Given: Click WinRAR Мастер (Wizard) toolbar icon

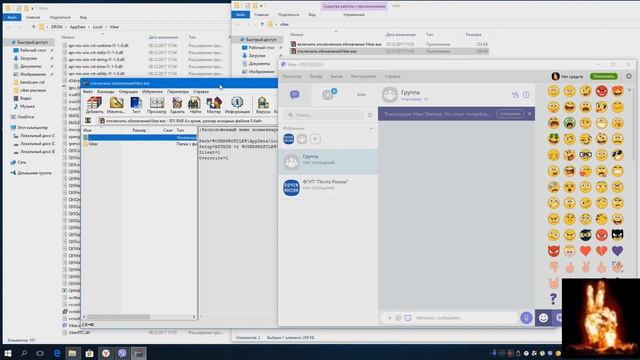Looking at the screenshot, I should 213,105.
